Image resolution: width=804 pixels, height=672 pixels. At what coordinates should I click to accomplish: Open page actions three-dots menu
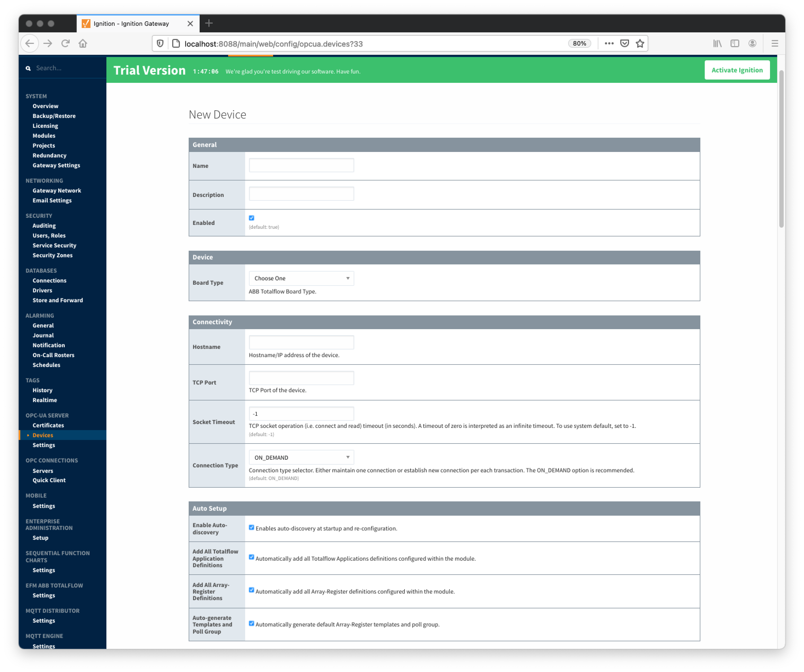point(609,43)
